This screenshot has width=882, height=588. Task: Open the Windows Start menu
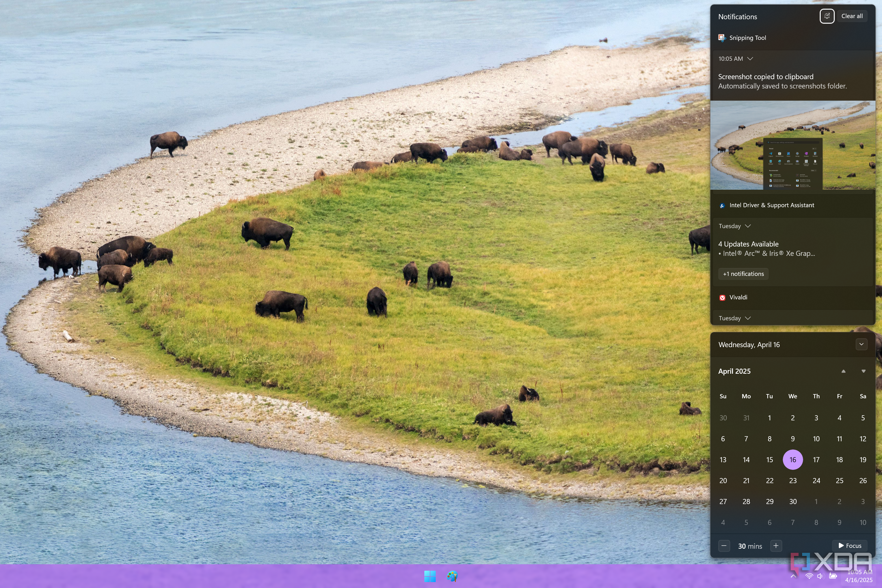point(430,576)
